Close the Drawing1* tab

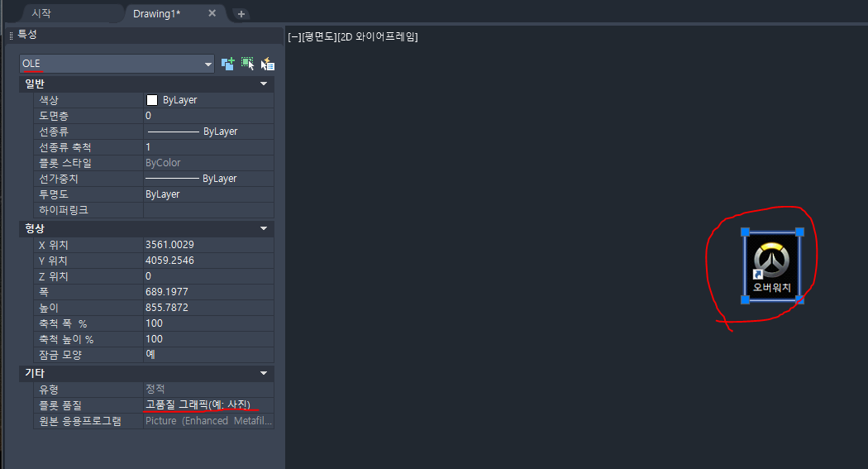pos(212,13)
